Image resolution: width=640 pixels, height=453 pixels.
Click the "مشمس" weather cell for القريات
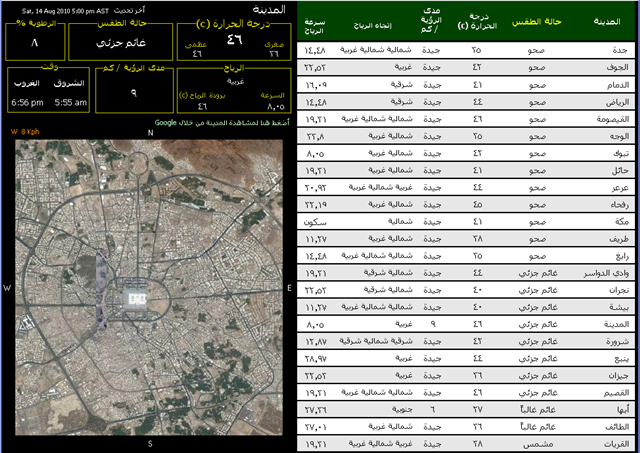(538, 444)
